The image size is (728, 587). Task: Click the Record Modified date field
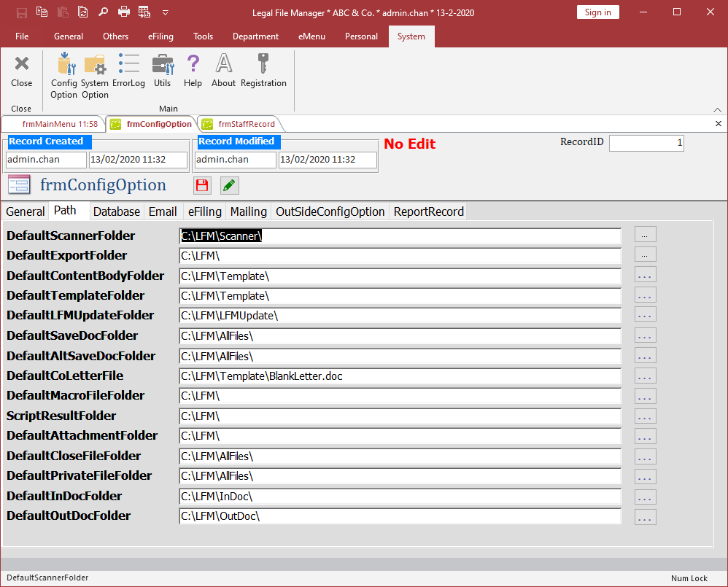pos(328,160)
